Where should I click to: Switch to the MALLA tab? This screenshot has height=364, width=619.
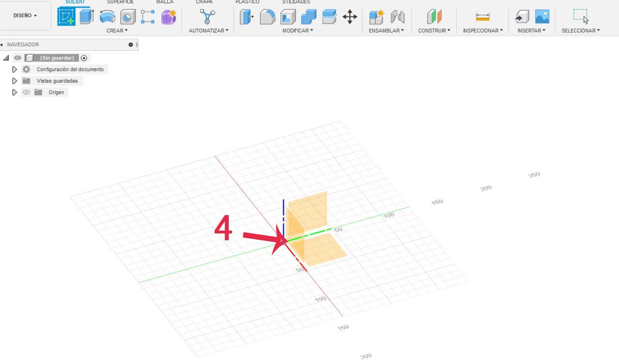[x=164, y=2]
